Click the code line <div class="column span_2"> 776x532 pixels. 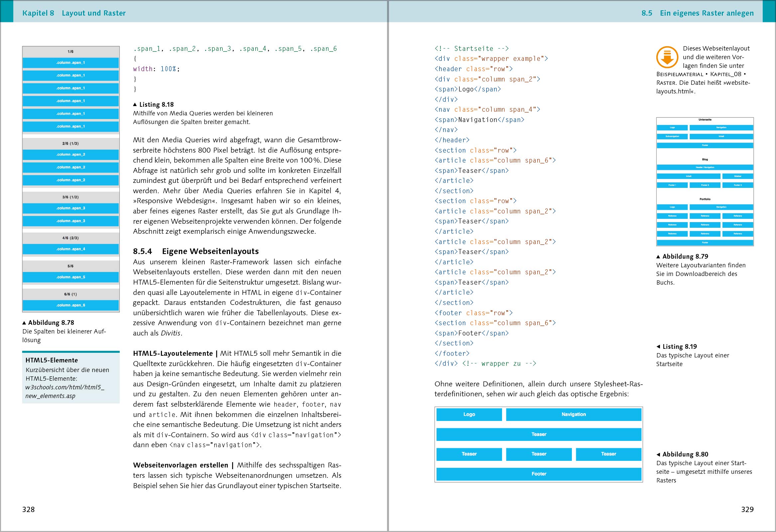(x=487, y=79)
